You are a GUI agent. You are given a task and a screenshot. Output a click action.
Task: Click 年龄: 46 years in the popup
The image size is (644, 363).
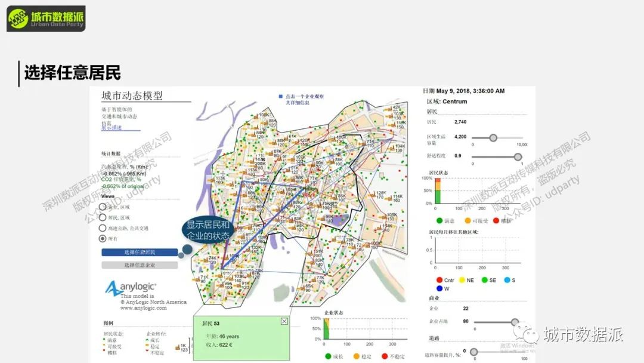[x=222, y=336]
